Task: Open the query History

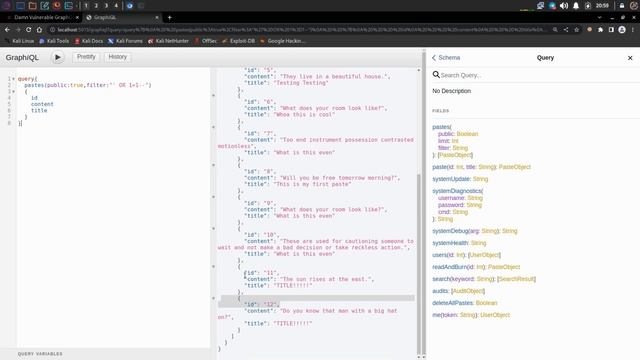Action: (x=118, y=57)
